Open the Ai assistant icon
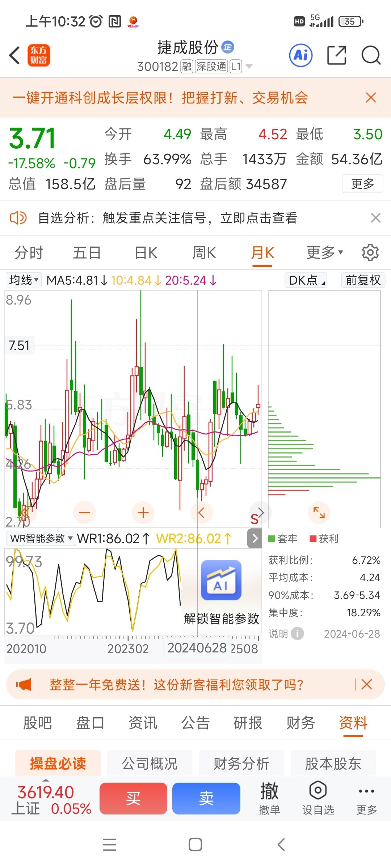391x868 pixels. (301, 55)
